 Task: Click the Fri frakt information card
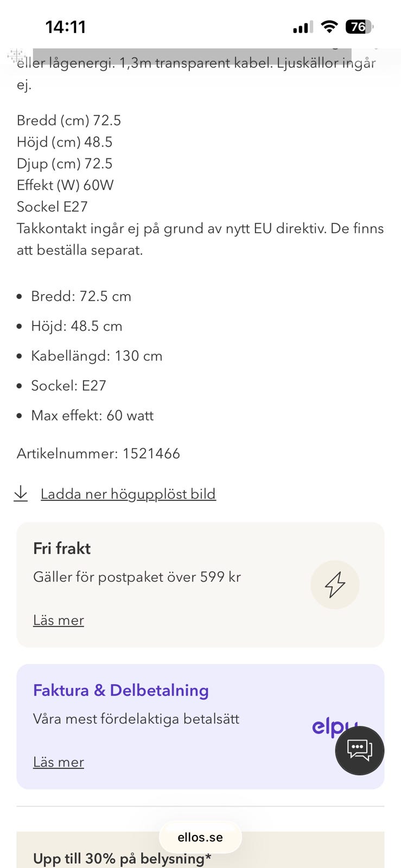tap(200, 585)
